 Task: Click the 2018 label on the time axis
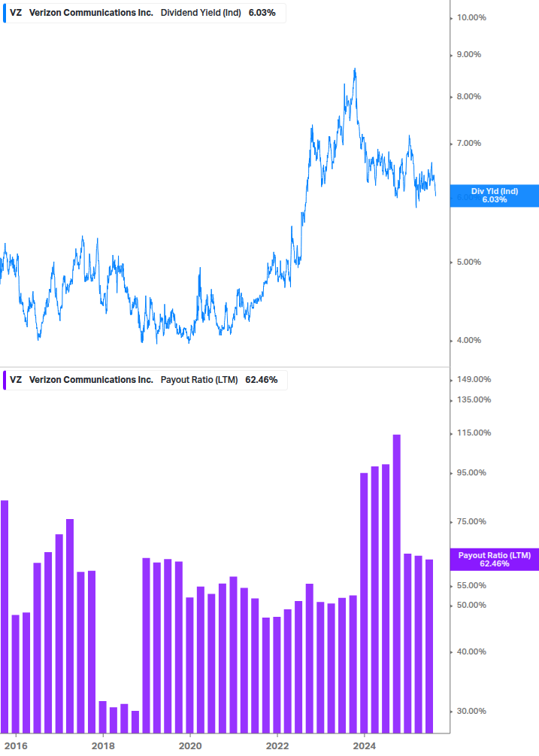(103, 746)
